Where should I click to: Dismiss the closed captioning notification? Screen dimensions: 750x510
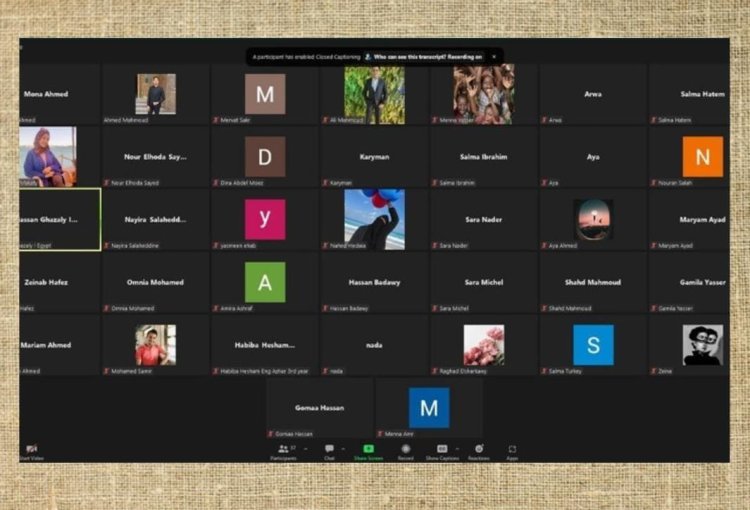click(493, 57)
